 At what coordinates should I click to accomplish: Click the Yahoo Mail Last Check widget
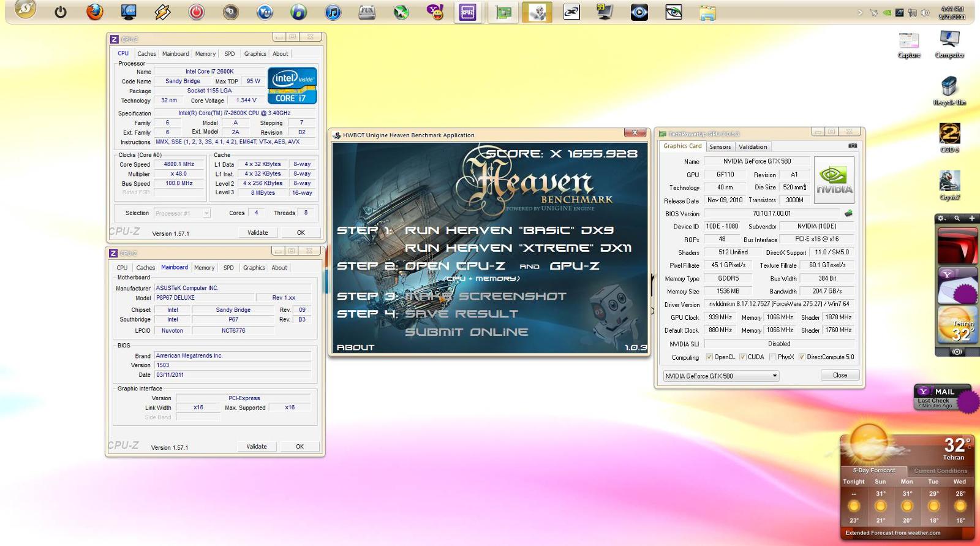(943, 397)
